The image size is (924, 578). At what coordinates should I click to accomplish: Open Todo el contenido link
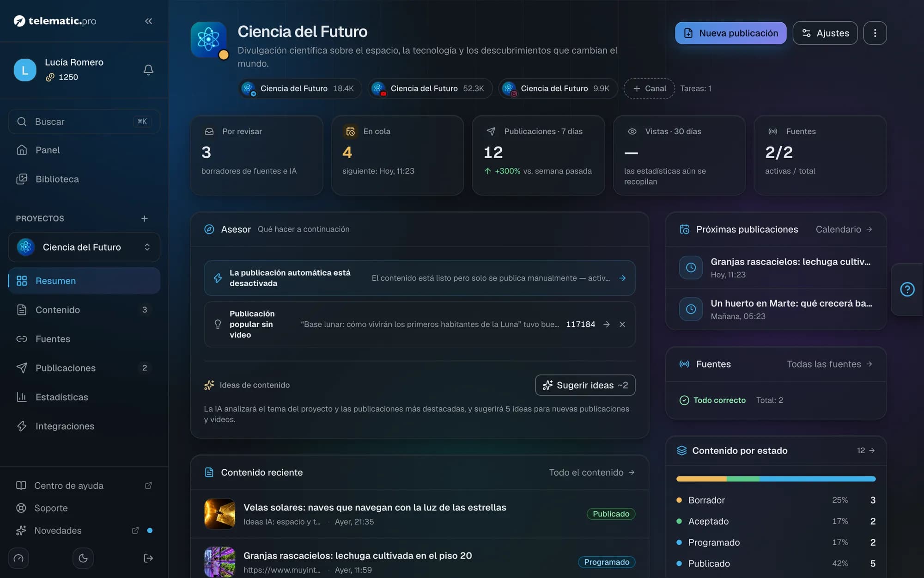pyautogui.click(x=591, y=473)
